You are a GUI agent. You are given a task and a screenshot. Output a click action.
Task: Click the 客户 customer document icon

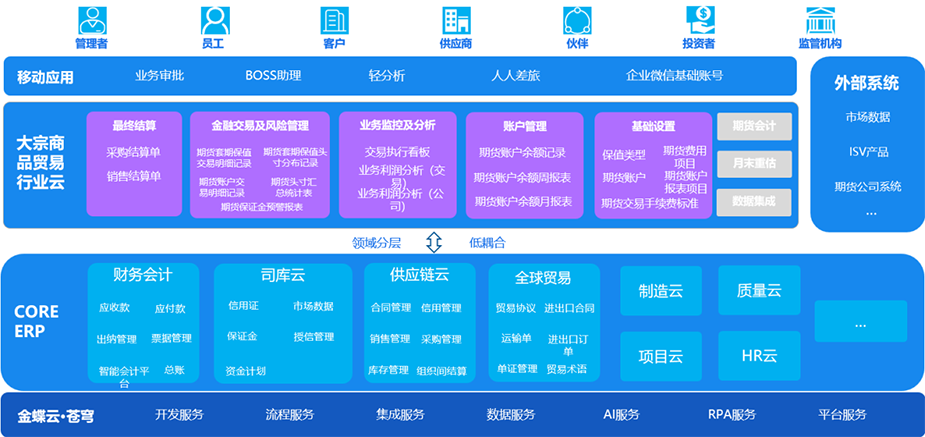(334, 21)
